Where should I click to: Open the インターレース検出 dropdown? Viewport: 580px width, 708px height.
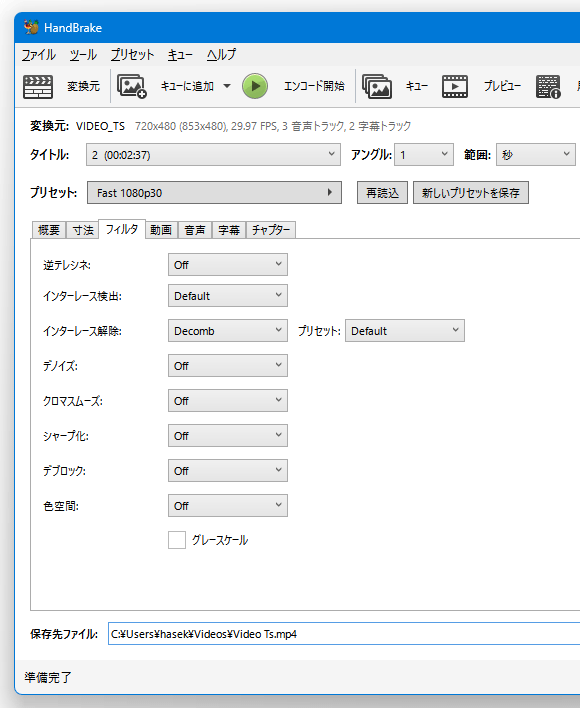[x=227, y=296]
